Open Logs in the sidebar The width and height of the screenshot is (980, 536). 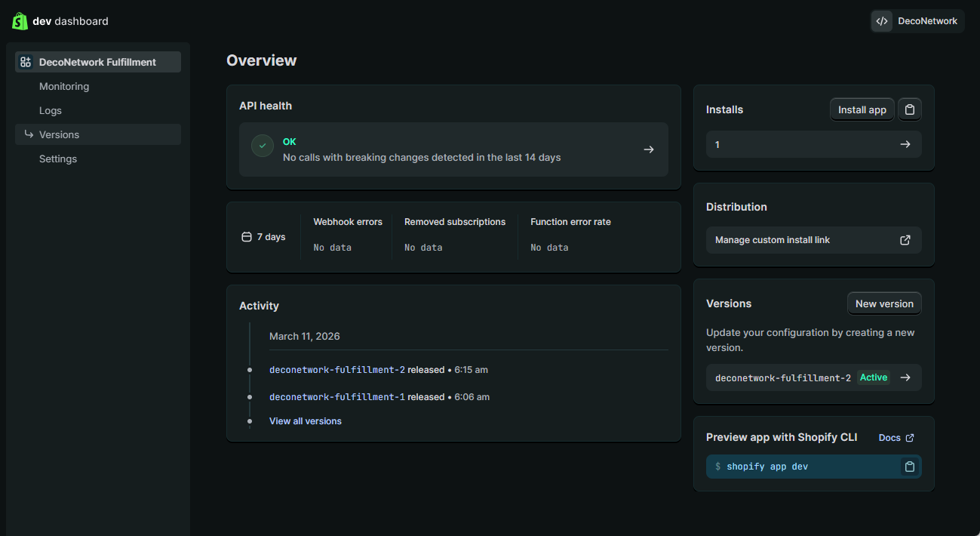(x=51, y=110)
